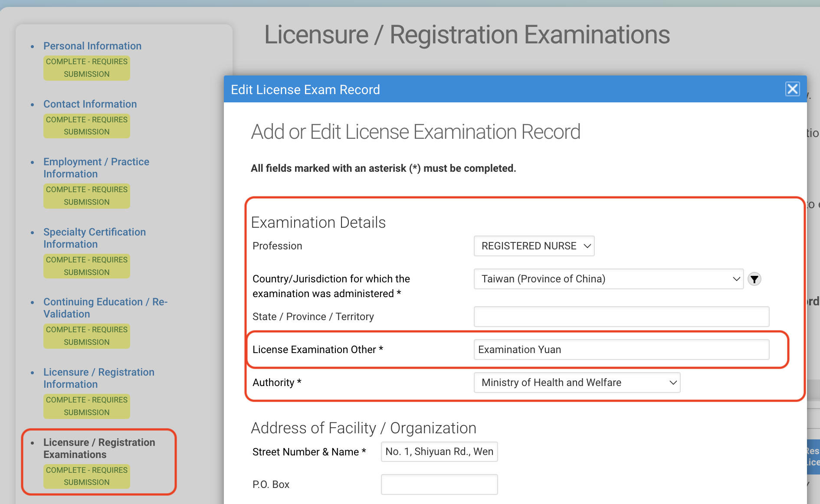Open the Personal Information section link

[x=92, y=46]
